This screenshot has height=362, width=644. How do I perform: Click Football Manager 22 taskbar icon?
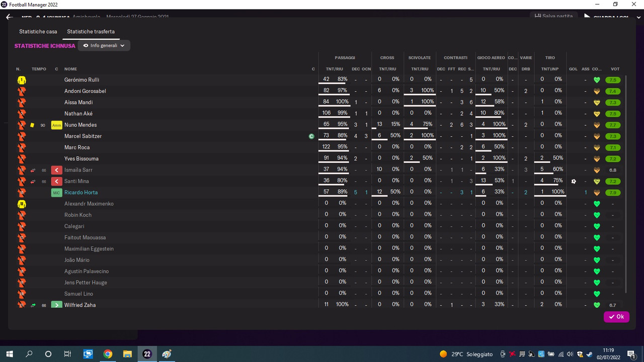[x=147, y=354]
